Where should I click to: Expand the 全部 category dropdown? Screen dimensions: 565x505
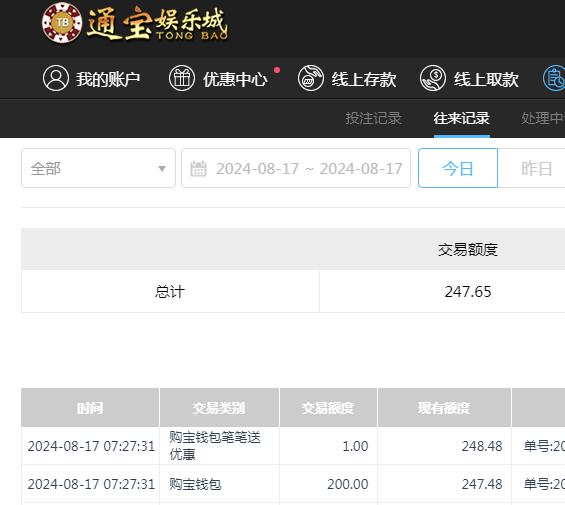pyautogui.click(x=98, y=168)
